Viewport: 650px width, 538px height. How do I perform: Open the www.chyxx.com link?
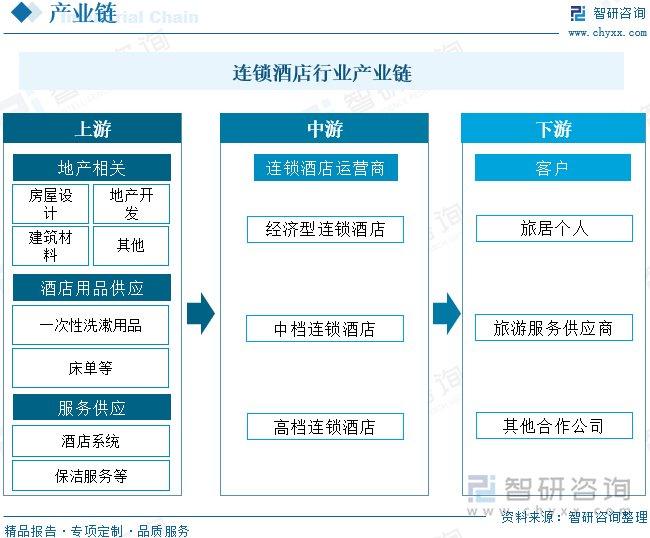click(x=607, y=33)
